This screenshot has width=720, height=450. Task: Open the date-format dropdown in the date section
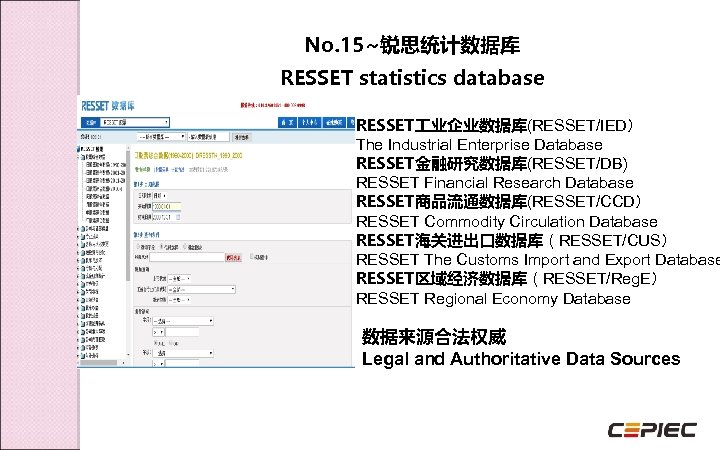(159, 196)
